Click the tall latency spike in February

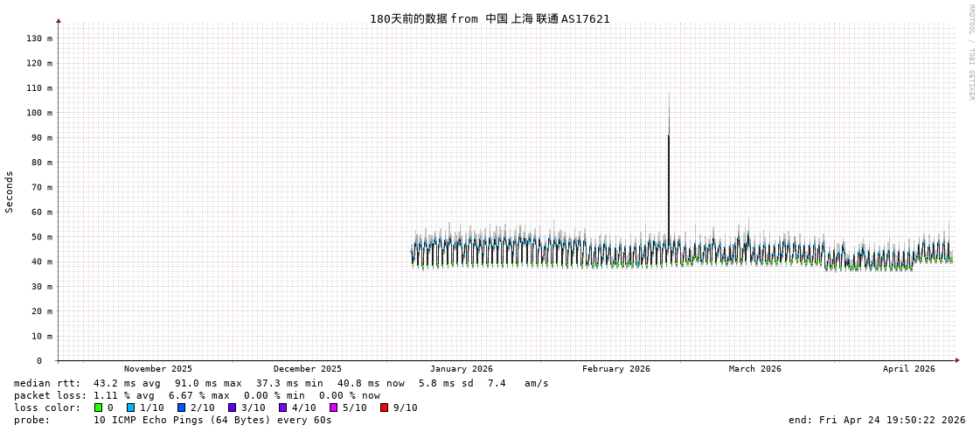(669, 175)
